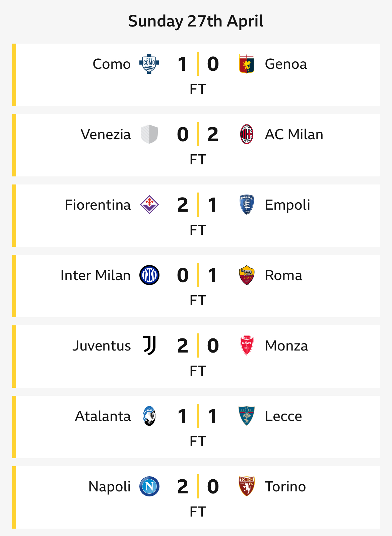
Task: Click the Torino club crest
Action: [x=247, y=486]
